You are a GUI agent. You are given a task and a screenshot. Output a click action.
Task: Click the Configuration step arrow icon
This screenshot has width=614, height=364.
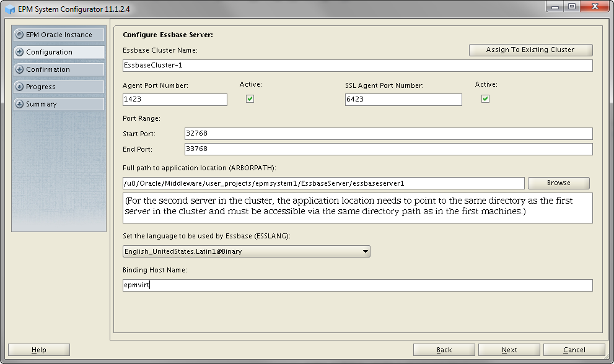click(x=19, y=52)
